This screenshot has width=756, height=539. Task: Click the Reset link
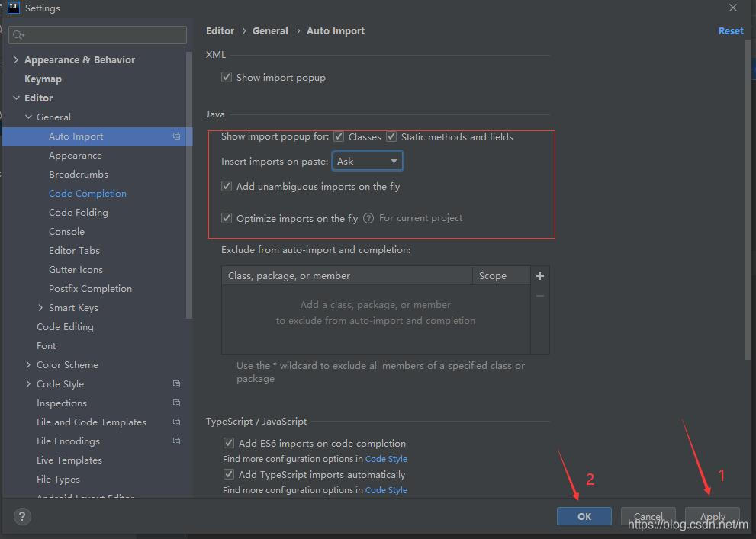coord(731,30)
